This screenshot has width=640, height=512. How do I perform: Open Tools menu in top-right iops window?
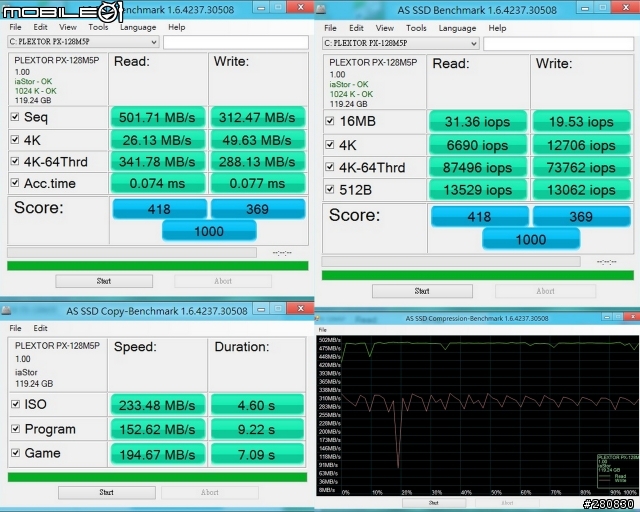416,28
